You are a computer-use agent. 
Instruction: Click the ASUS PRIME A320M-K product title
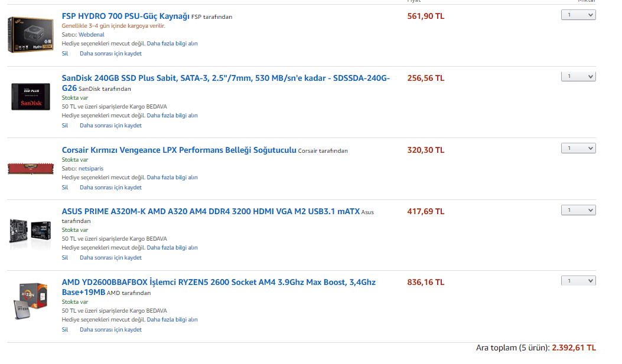point(210,211)
